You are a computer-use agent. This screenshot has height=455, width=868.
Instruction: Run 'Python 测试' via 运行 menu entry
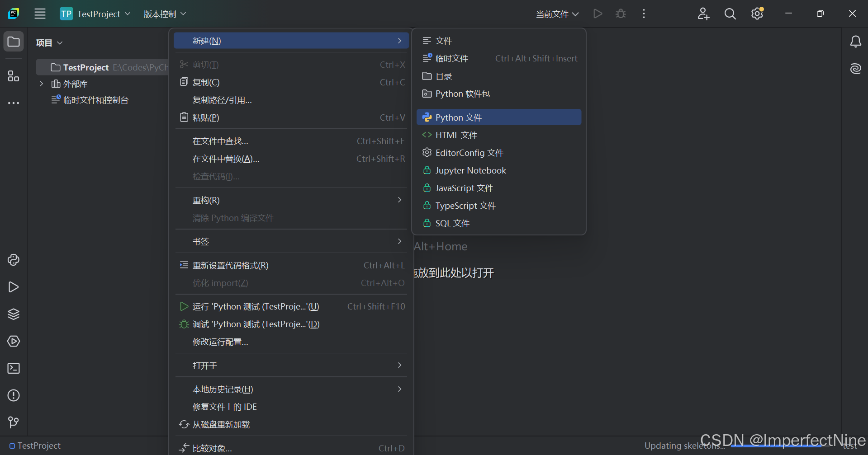pos(291,306)
